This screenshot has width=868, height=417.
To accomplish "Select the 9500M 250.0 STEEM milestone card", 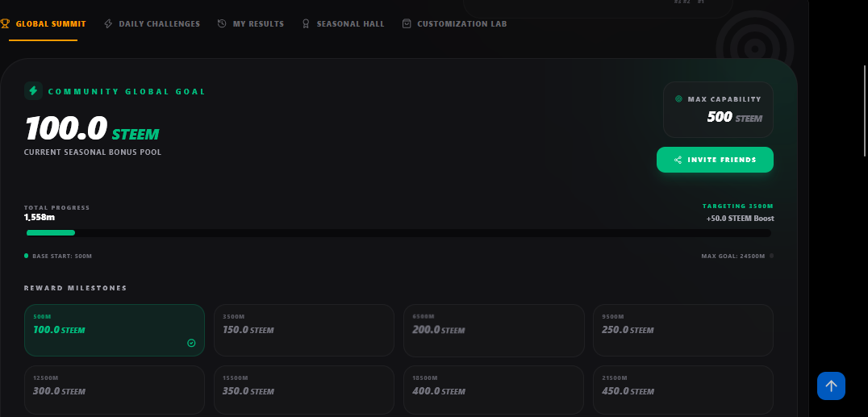I will pos(683,330).
